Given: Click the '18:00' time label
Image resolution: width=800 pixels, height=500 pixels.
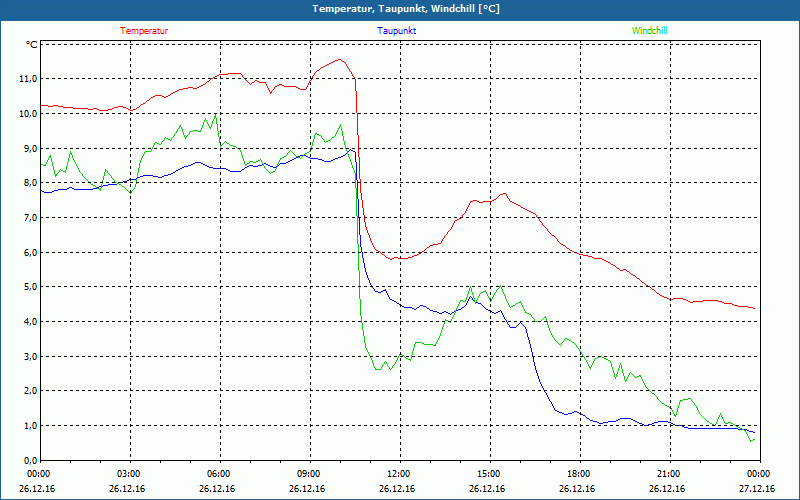Looking at the screenshot, I should pyautogui.click(x=580, y=474).
